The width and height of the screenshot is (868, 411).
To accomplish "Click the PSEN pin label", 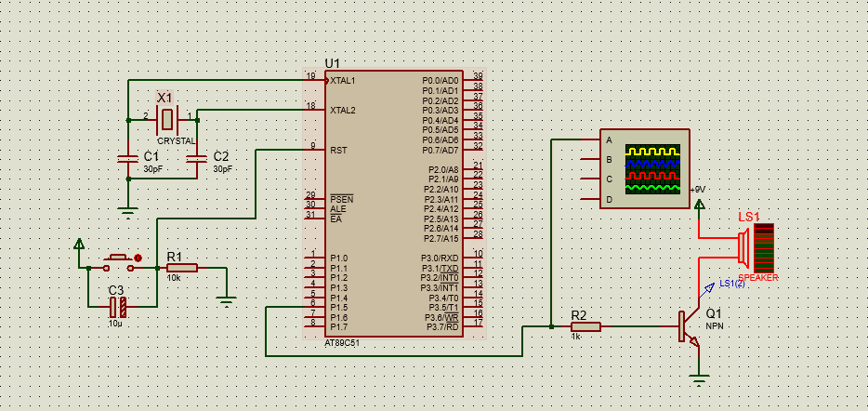I will [x=342, y=199].
